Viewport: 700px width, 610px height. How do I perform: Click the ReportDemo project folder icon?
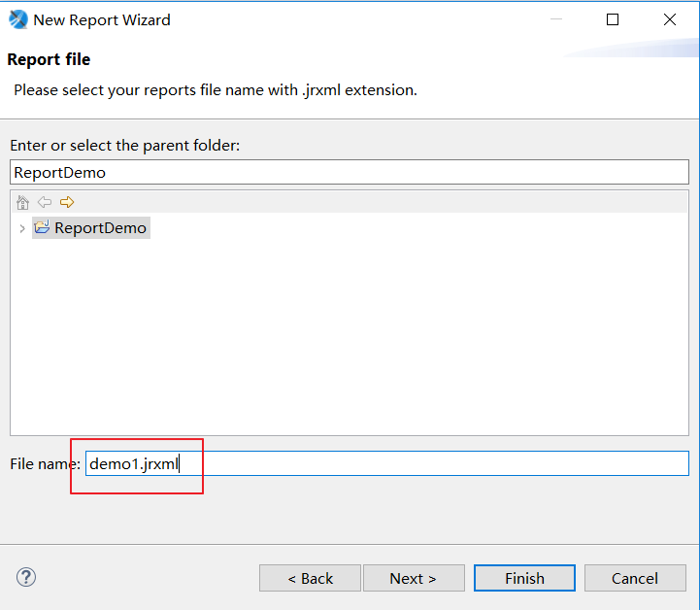(42, 228)
